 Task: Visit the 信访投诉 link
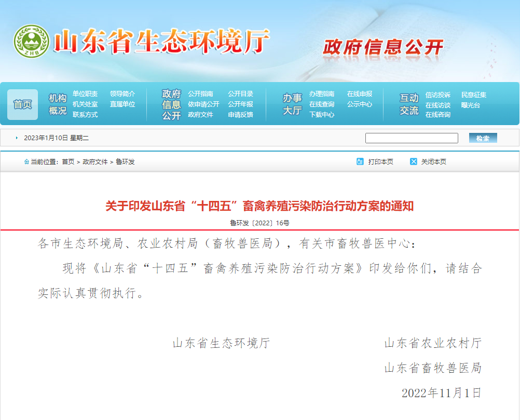pyautogui.click(x=438, y=95)
